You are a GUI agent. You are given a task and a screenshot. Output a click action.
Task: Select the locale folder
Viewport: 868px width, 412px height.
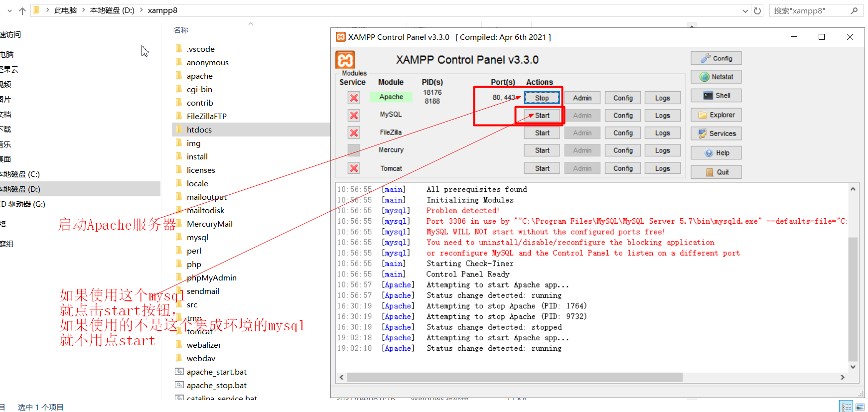[x=197, y=184]
